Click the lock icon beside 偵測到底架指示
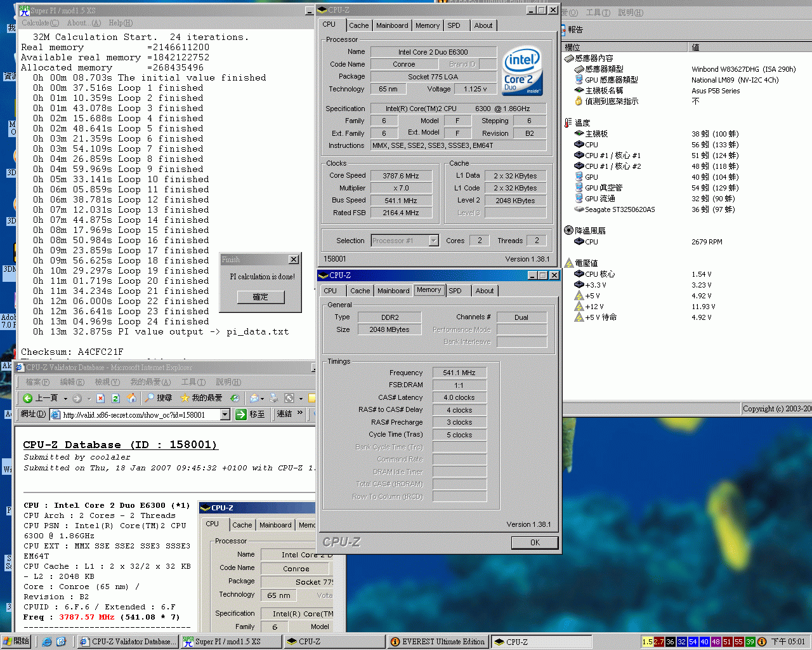 coord(579,101)
